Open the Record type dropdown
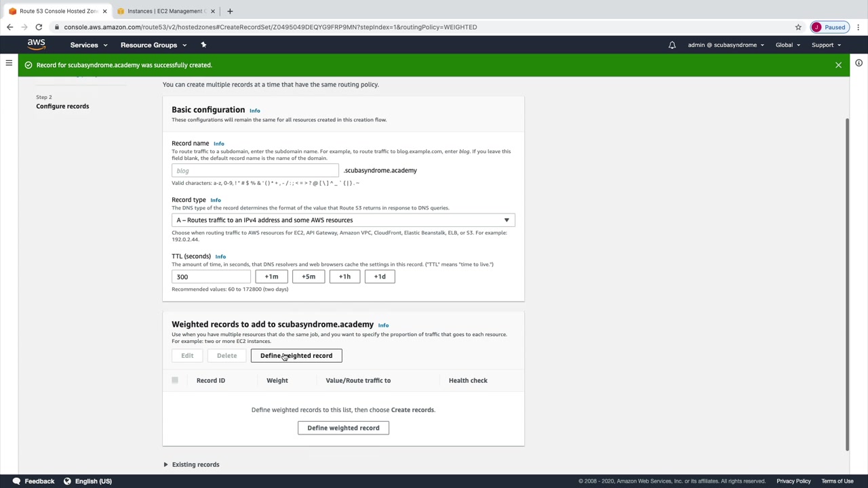Screen dimensions: 868x488 coord(343,220)
